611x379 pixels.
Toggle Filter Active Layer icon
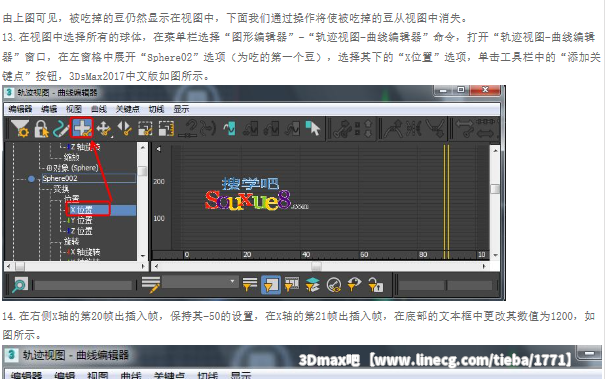[x=313, y=285]
